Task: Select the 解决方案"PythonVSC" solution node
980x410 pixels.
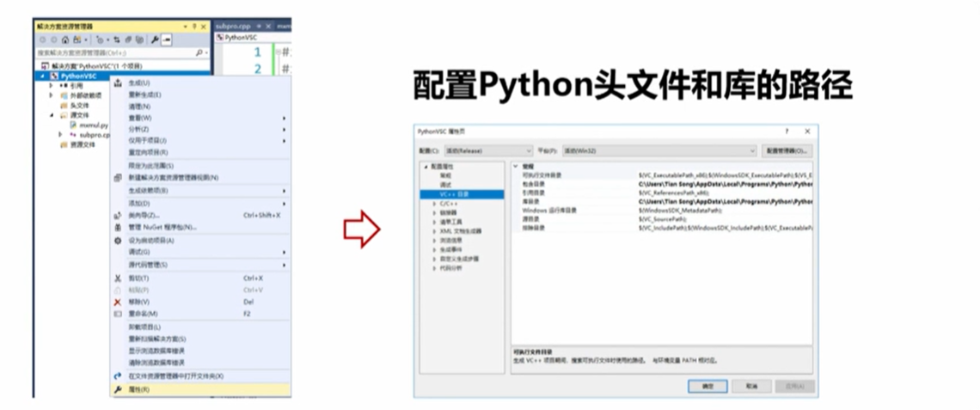Action: 90,65
